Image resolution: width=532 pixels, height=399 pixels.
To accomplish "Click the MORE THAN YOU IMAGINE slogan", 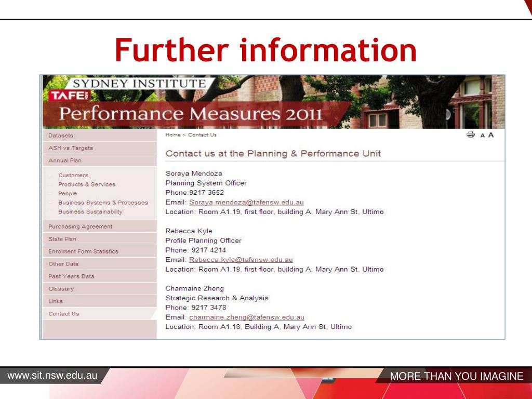I will pyautogui.click(x=457, y=376).
